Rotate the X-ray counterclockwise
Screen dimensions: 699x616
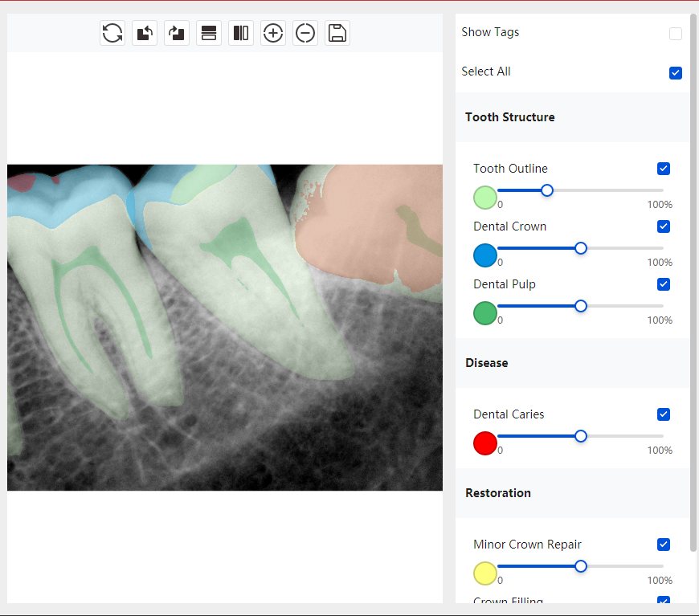tap(145, 33)
